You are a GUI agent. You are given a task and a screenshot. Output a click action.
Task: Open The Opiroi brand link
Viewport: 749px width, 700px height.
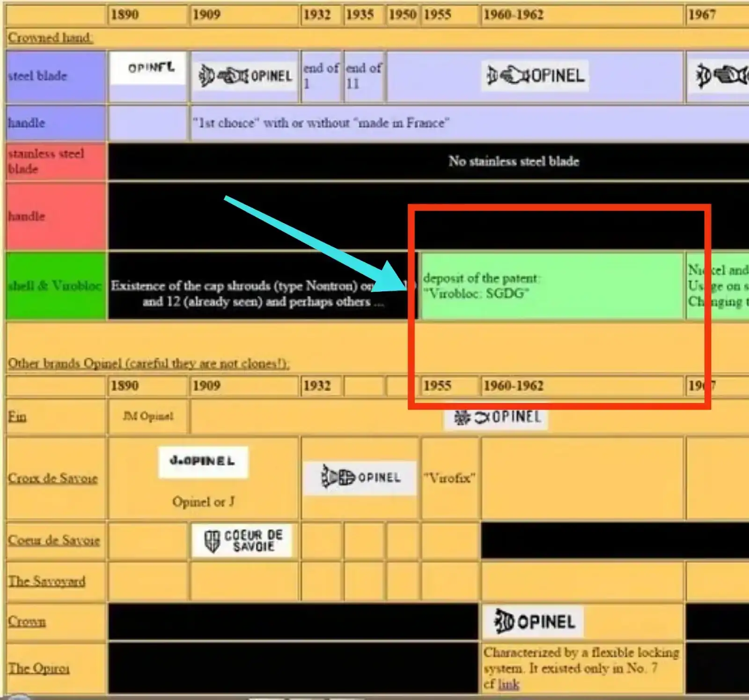click(x=38, y=669)
